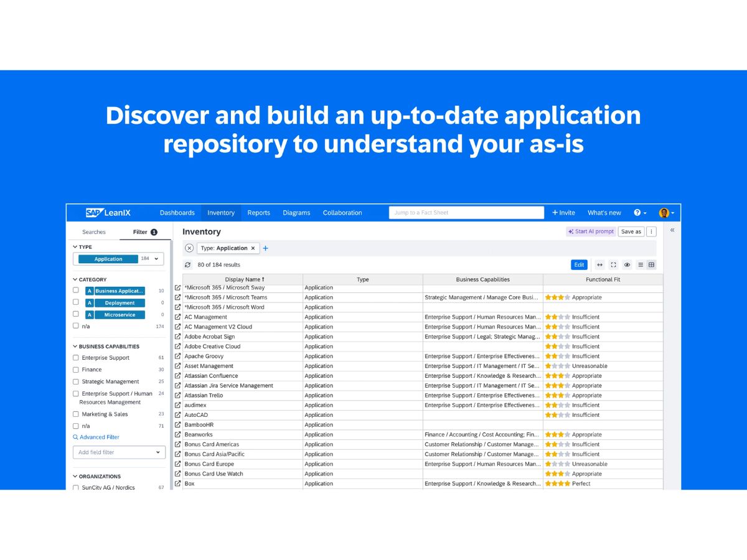Screen dimensions: 747x560
Task: Open the Box fact sheet icon
Action: pos(178,483)
